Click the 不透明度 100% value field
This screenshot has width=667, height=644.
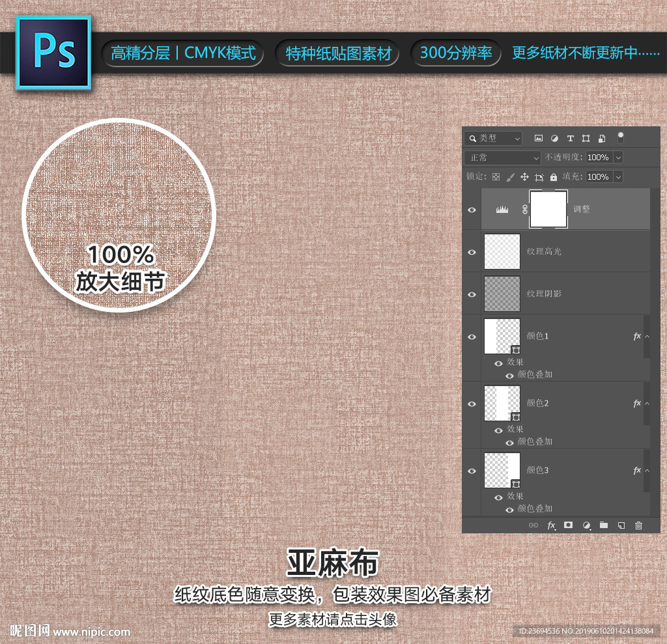[599, 158]
